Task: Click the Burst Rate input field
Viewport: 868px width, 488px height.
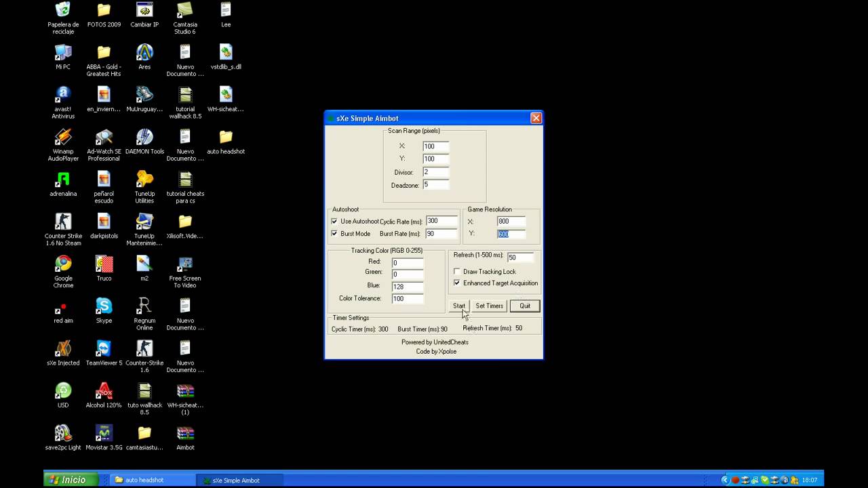Action: pyautogui.click(x=441, y=234)
